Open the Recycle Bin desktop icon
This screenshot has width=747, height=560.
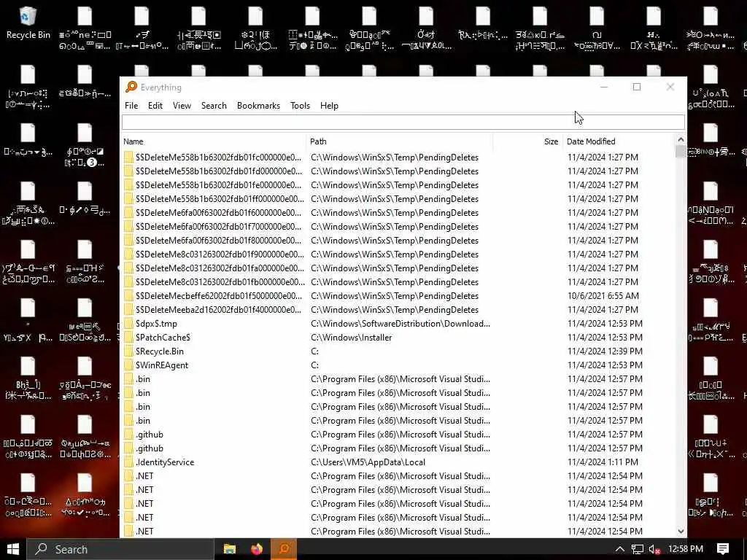click(28, 23)
